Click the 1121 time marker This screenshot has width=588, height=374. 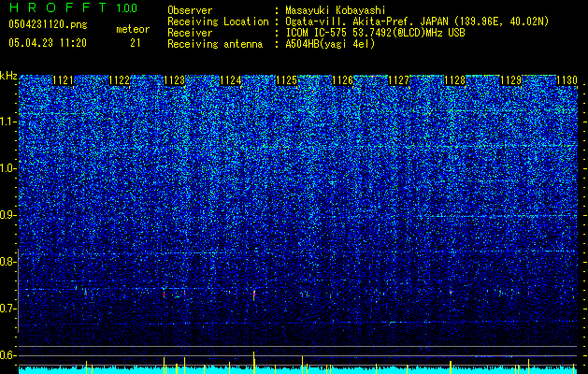63,80
